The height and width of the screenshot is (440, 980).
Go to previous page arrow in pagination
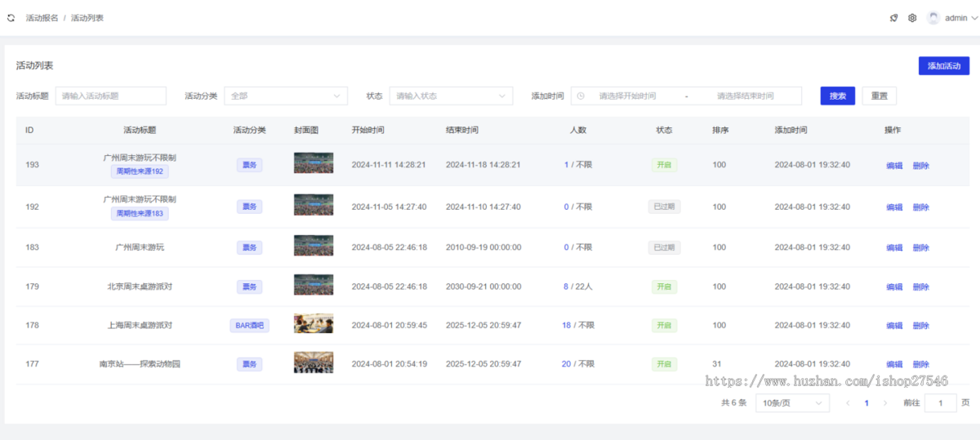coord(847,403)
